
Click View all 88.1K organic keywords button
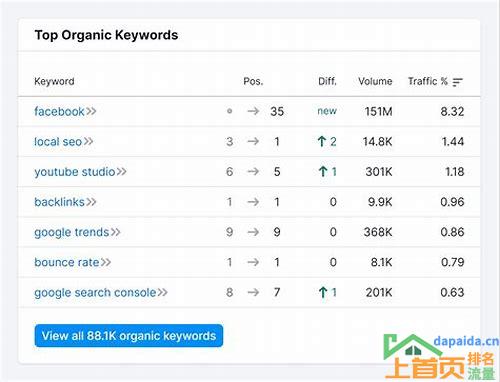tap(129, 336)
